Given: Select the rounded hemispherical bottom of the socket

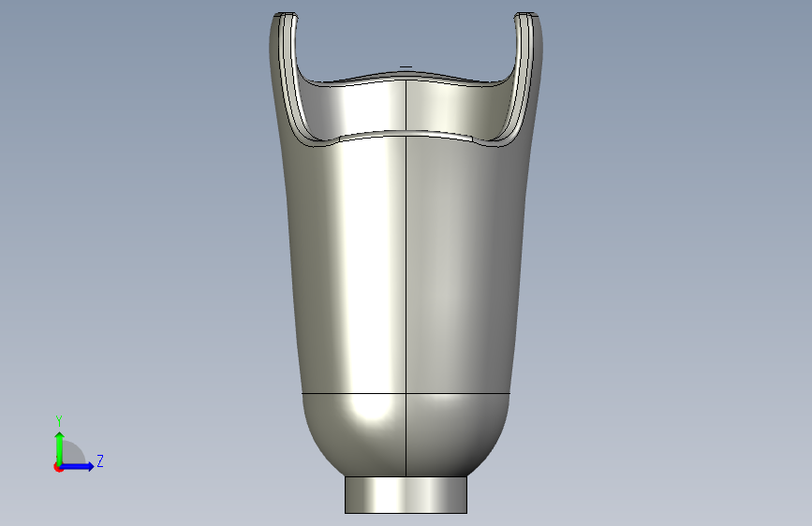Looking at the screenshot, I should (x=406, y=435).
